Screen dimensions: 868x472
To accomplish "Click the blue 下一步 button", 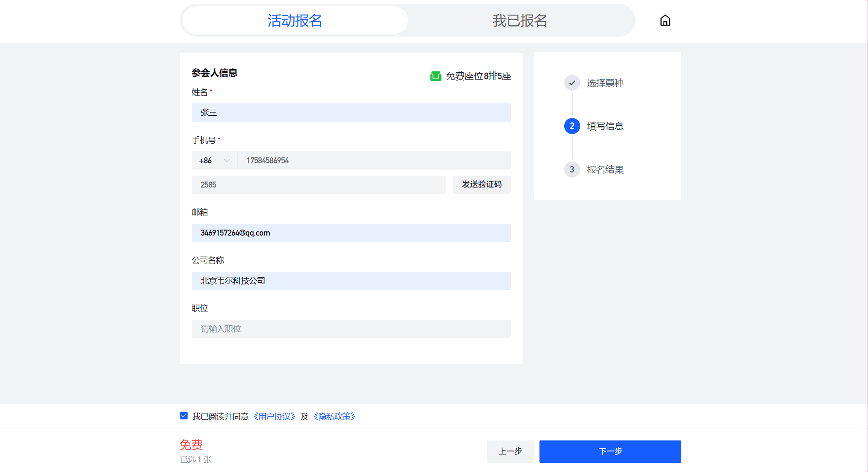I will tap(610, 451).
